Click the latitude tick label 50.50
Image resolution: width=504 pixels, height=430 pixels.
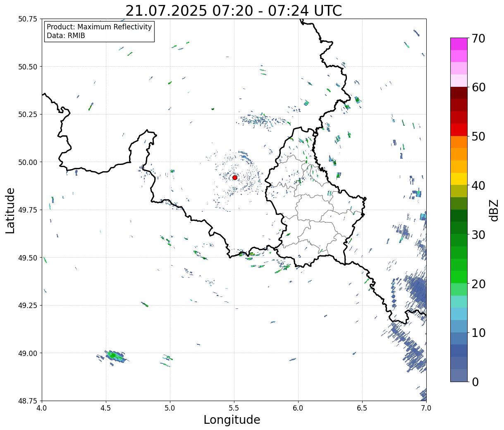tap(28, 67)
